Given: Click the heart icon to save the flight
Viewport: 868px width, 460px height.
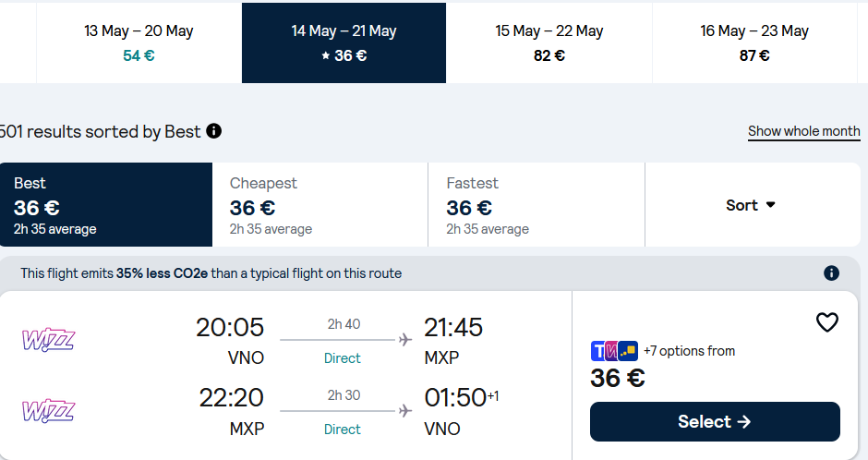Looking at the screenshot, I should (826, 322).
